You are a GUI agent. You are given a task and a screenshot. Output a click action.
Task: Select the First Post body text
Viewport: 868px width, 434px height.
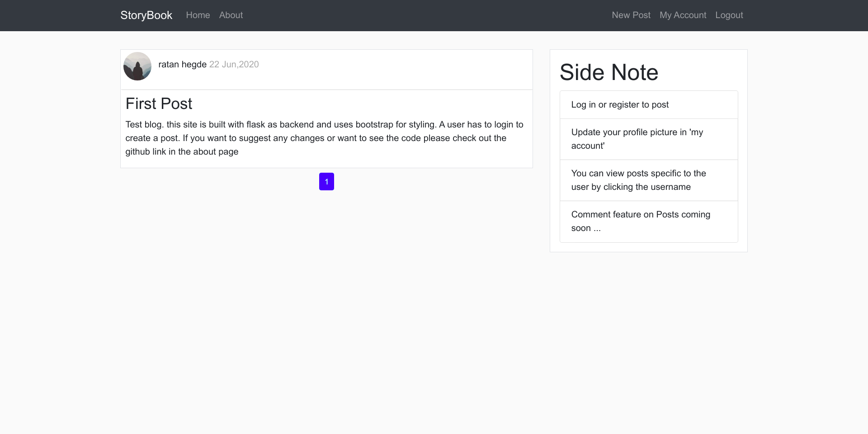325,138
